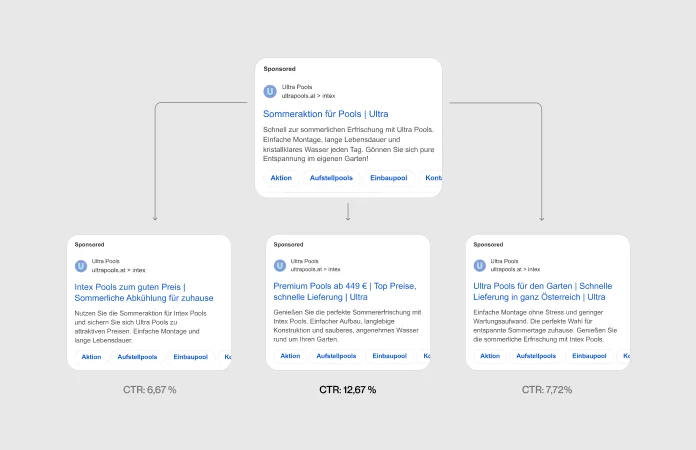Click 'Aktion' chip in the right ad
This screenshot has height=450, width=696.
tap(490, 356)
